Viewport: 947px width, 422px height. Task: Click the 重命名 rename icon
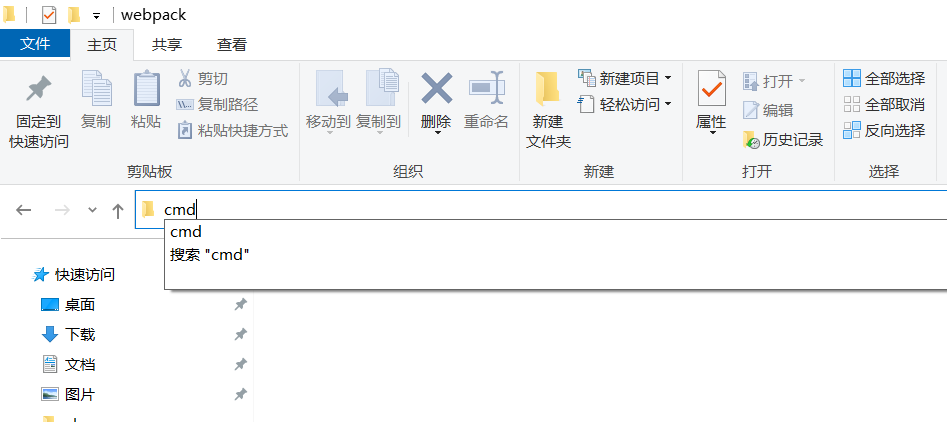pos(486,89)
